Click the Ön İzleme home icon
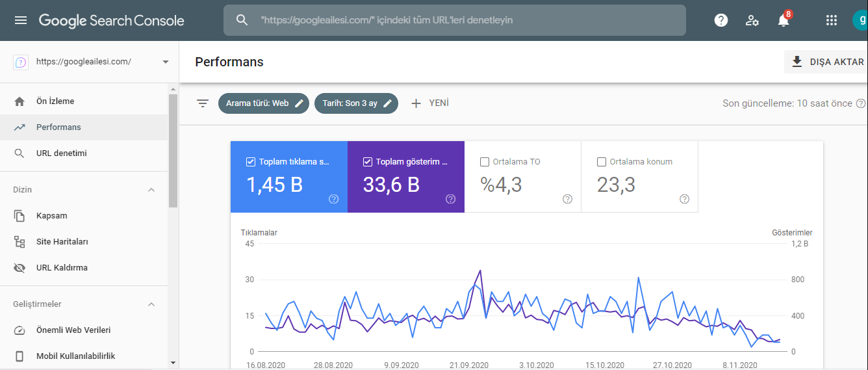 tap(19, 101)
